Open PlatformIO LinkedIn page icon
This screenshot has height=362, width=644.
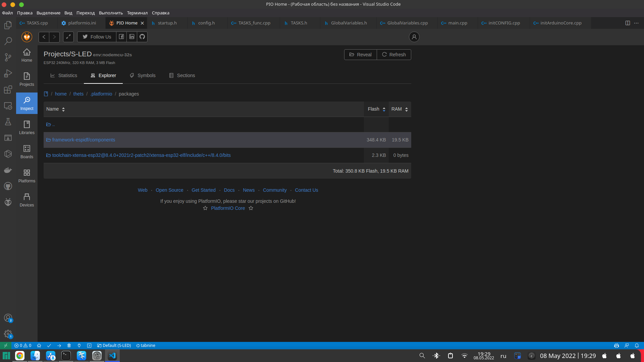[x=132, y=37]
